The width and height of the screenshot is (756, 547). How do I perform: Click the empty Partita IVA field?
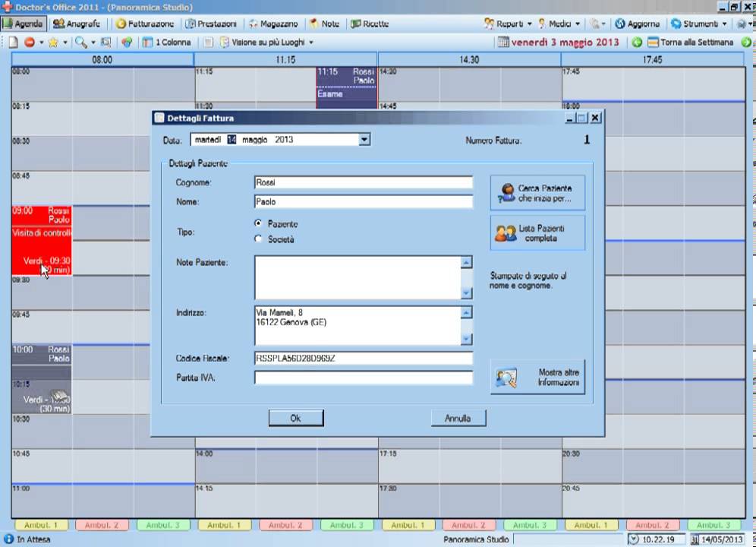364,378
